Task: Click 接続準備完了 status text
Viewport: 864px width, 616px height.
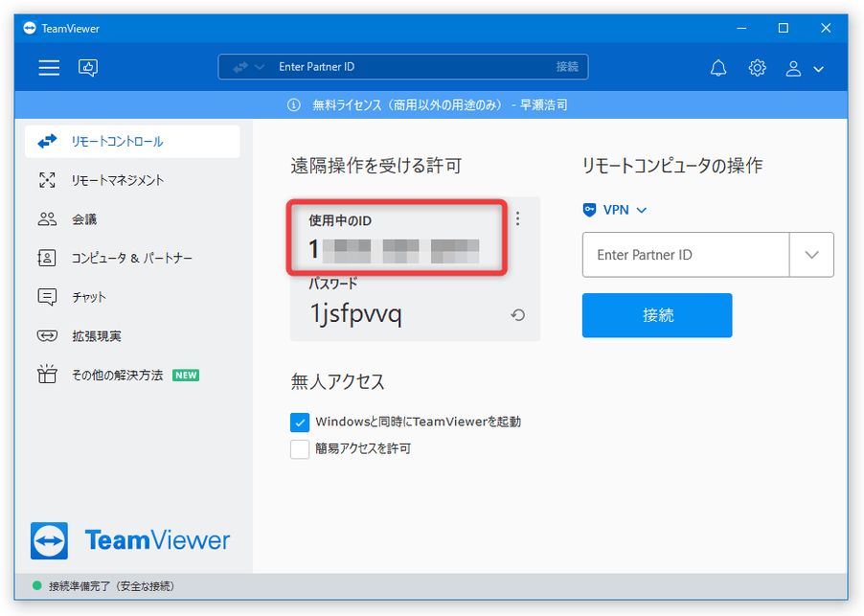Action: (112, 586)
